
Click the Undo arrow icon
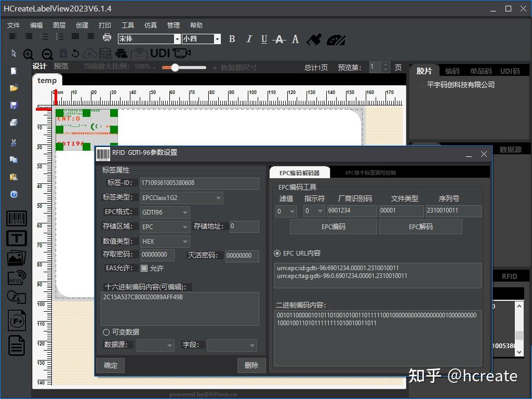(76, 53)
